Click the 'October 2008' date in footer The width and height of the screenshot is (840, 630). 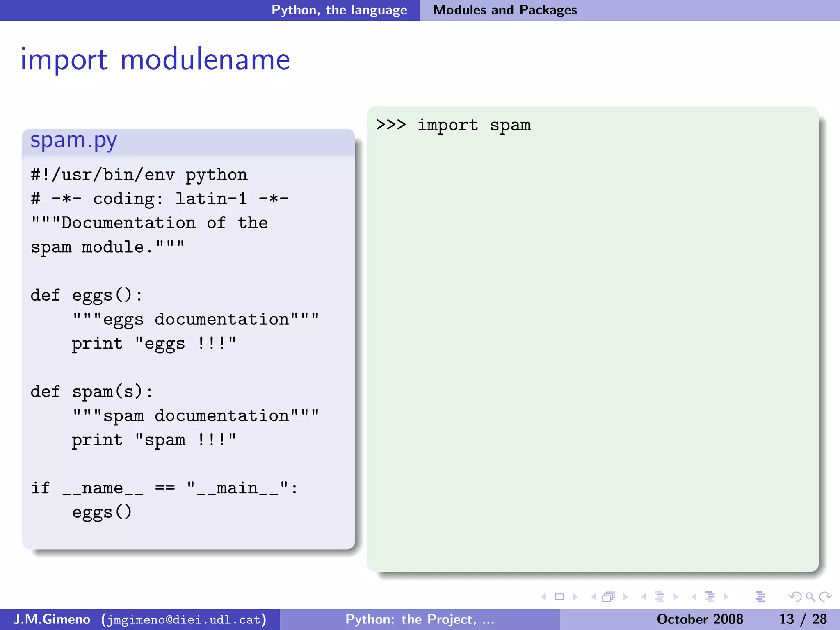(700, 619)
